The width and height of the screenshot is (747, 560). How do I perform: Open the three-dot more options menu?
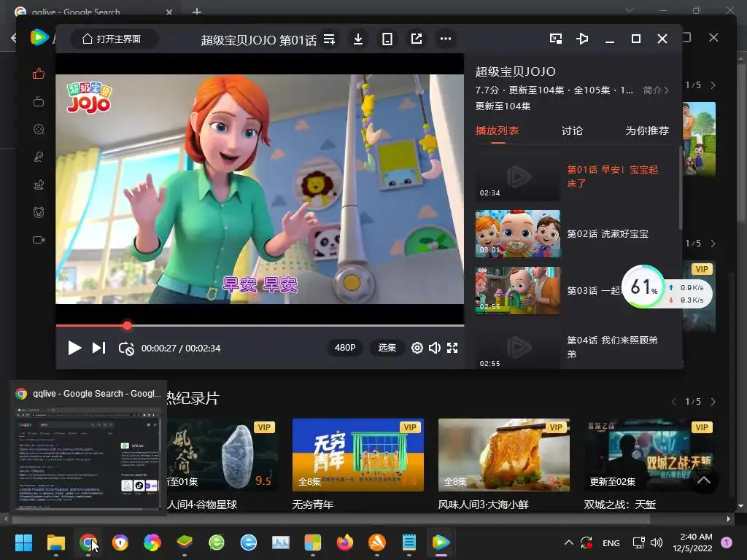[446, 39]
